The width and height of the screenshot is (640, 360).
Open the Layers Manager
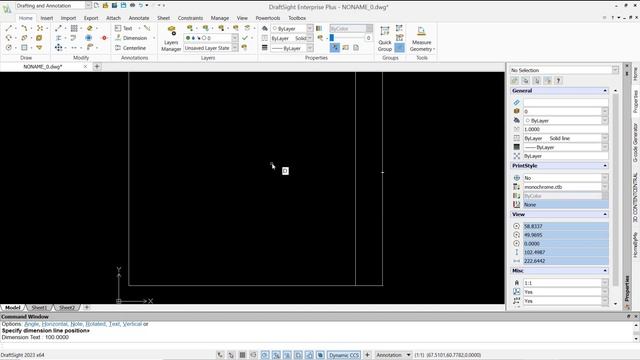click(171, 39)
